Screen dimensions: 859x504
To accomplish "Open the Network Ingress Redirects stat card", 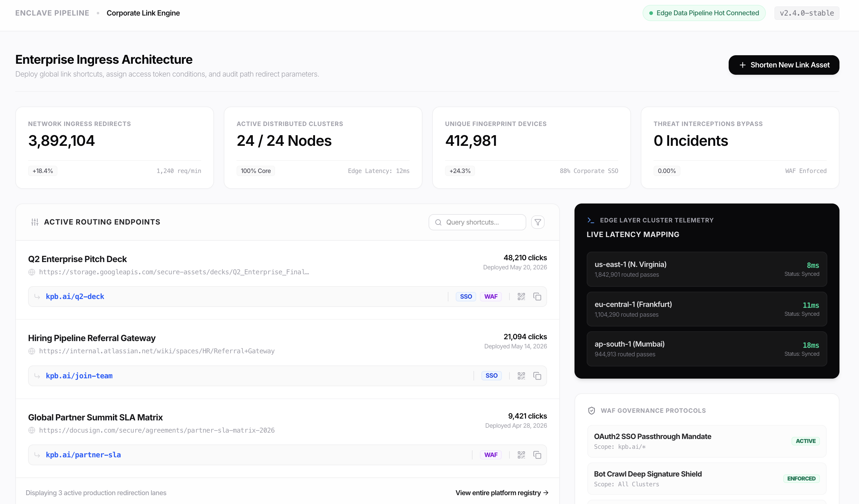I will click(x=114, y=148).
